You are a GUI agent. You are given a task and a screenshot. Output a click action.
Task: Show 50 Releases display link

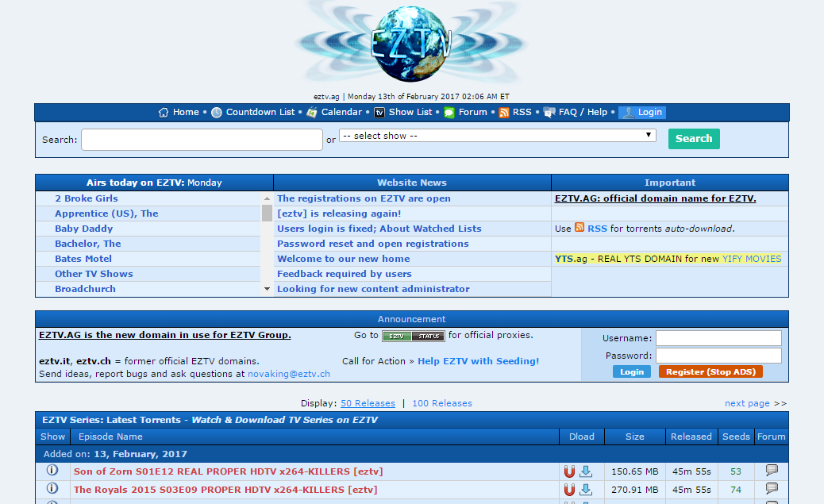click(x=368, y=403)
